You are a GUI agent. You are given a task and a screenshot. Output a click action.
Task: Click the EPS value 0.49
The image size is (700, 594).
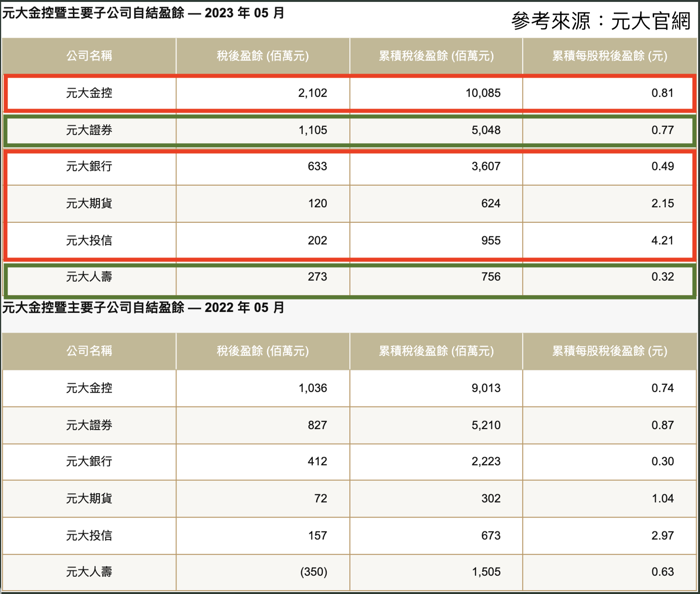point(663,166)
